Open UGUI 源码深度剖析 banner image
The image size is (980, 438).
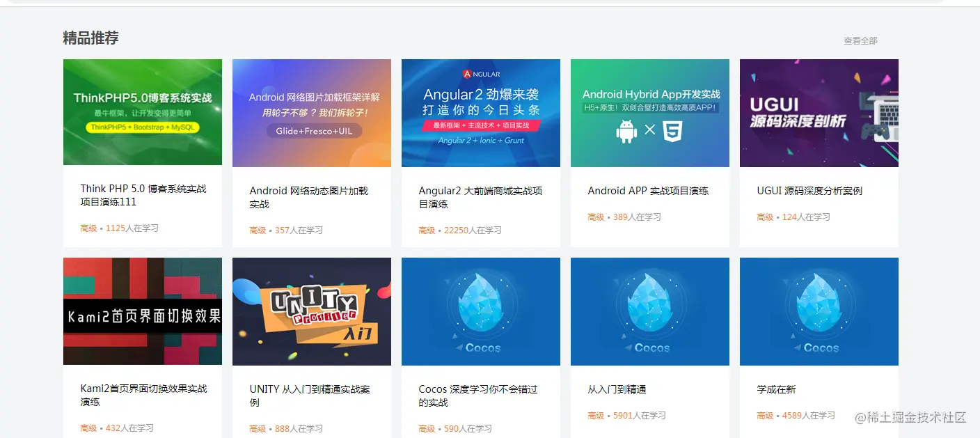tap(819, 113)
